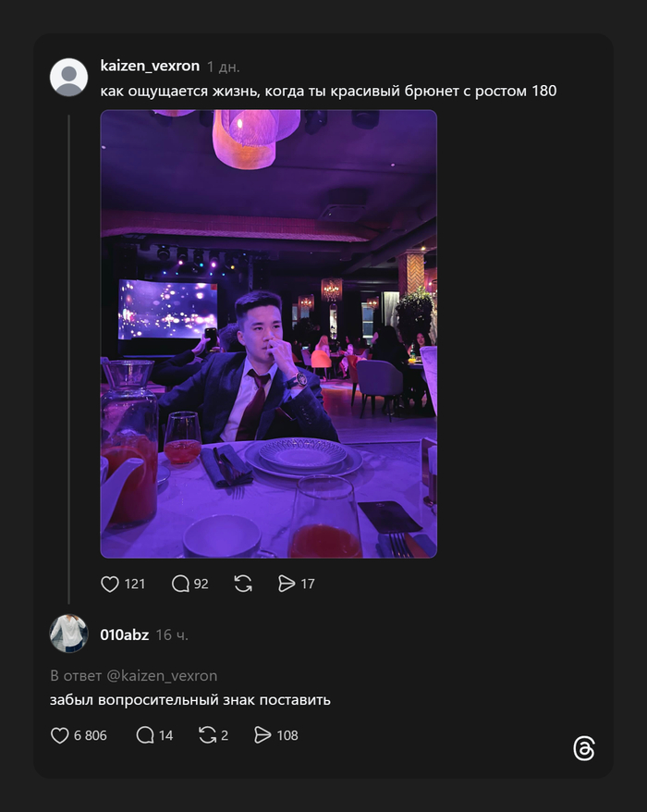
Task: Click the post caption about "брюнет с ростом 180"
Action: click(328, 91)
